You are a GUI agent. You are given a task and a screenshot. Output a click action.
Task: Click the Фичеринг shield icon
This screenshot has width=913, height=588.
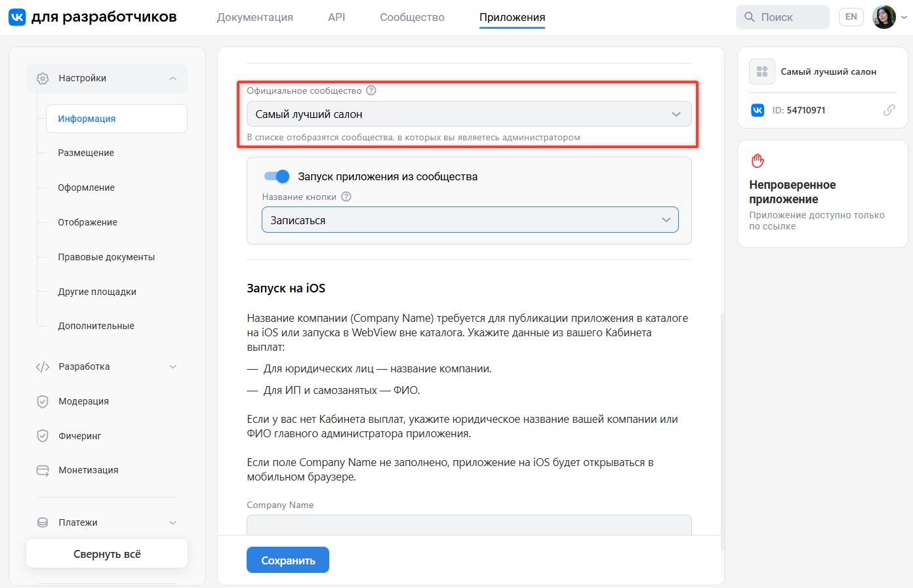pos(43,436)
